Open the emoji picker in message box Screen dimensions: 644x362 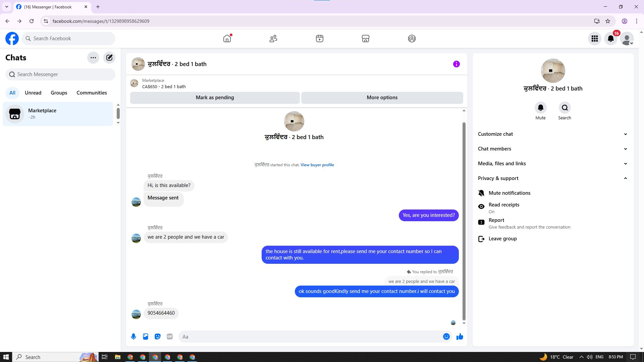click(x=446, y=337)
